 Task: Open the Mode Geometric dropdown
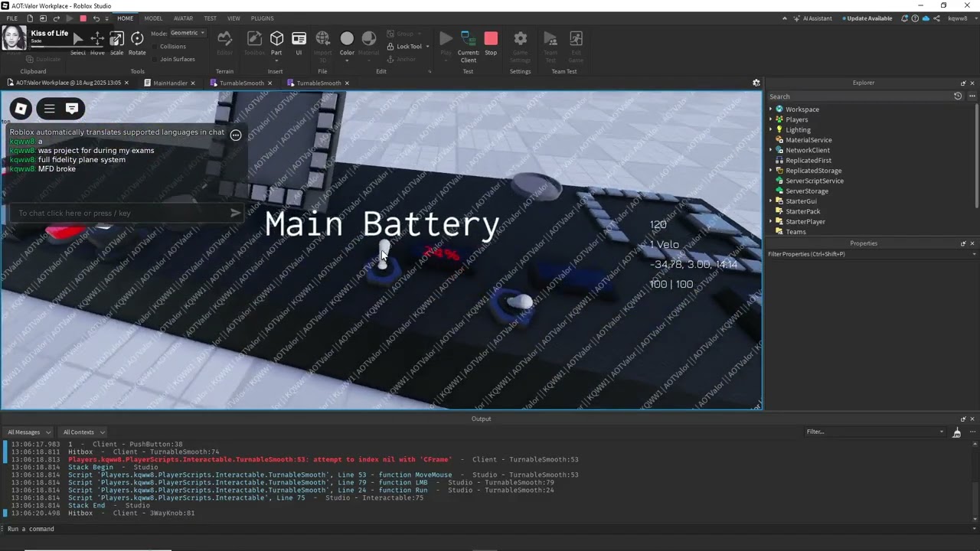click(188, 33)
